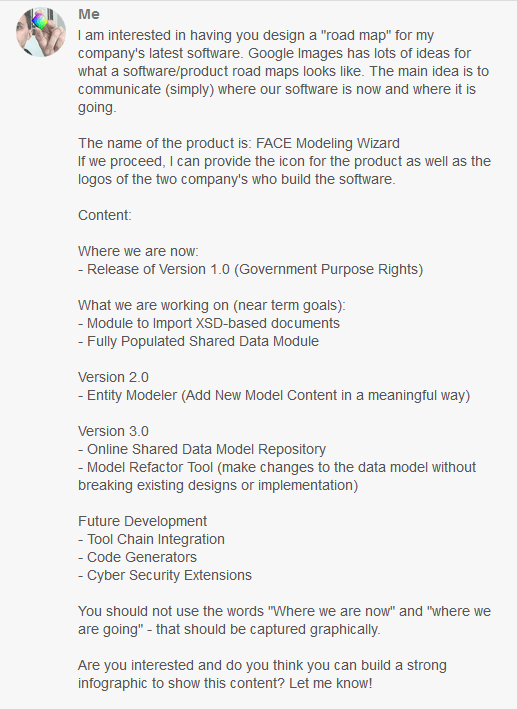The image size is (517, 709).
Task: Click the "Release of Version 1.0" bullet line
Action: (x=251, y=269)
